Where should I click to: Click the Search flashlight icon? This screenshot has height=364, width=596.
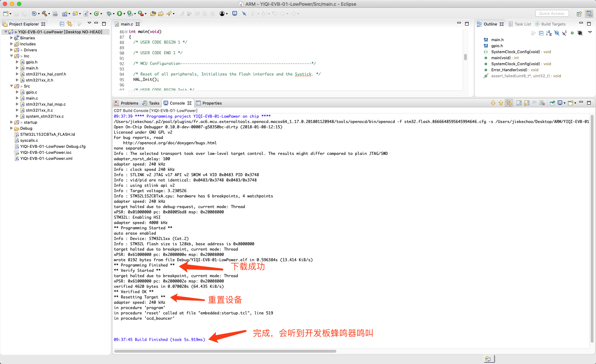click(x=169, y=13)
